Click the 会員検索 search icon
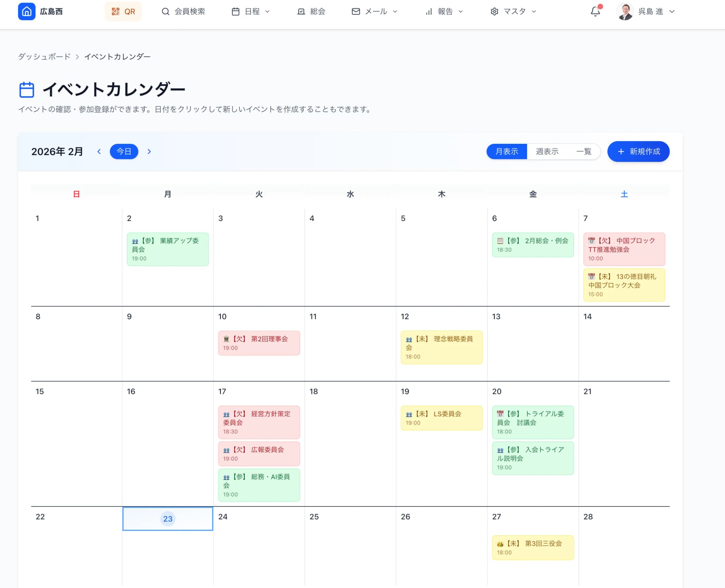This screenshot has height=588, width=725. [x=165, y=11]
